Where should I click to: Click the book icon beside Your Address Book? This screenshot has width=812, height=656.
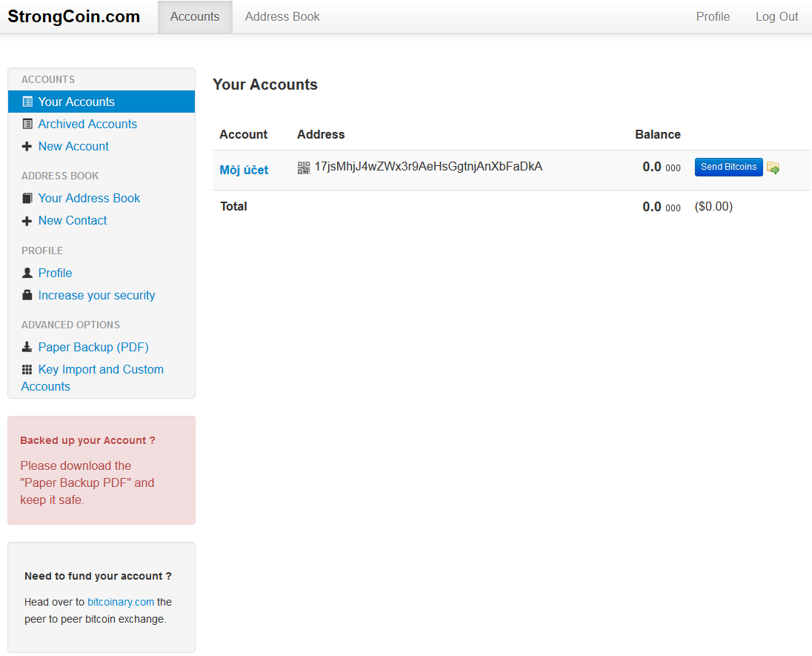(27, 199)
